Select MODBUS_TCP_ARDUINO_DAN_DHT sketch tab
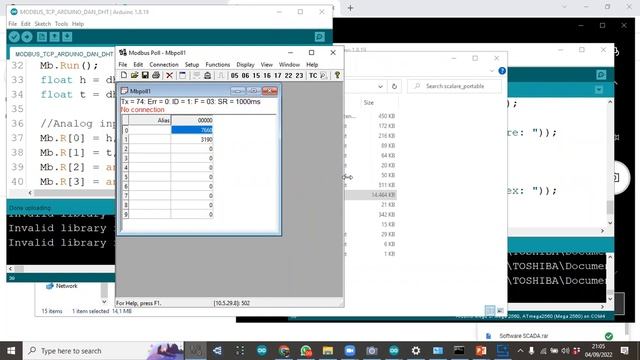Image resolution: width=640 pixels, height=360 pixels. (64, 54)
